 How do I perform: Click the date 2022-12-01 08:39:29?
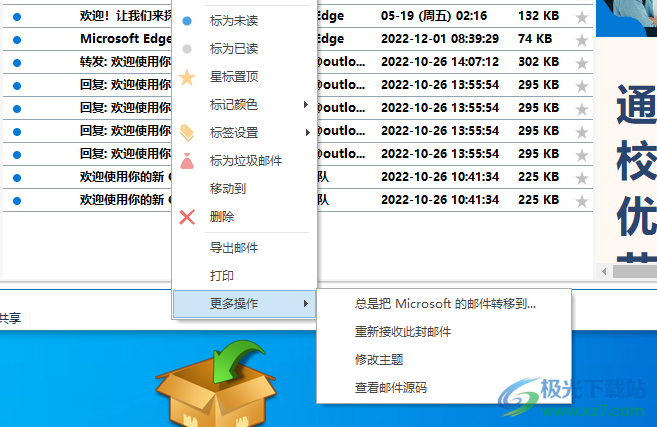[x=440, y=39]
